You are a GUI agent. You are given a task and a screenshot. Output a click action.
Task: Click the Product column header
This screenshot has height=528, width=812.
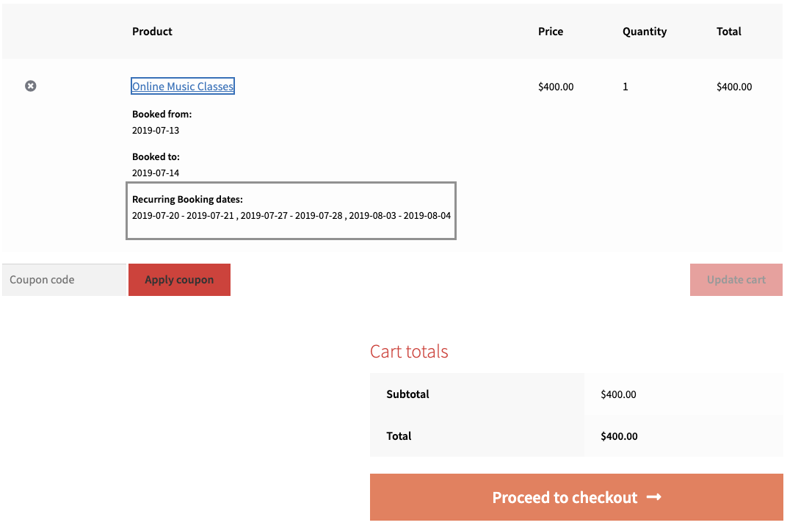[152, 31]
